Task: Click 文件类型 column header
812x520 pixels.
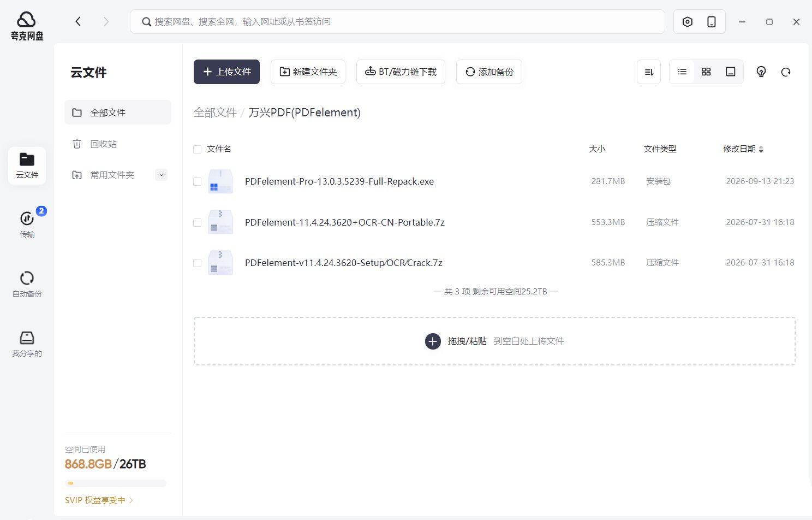Action: tap(660, 149)
